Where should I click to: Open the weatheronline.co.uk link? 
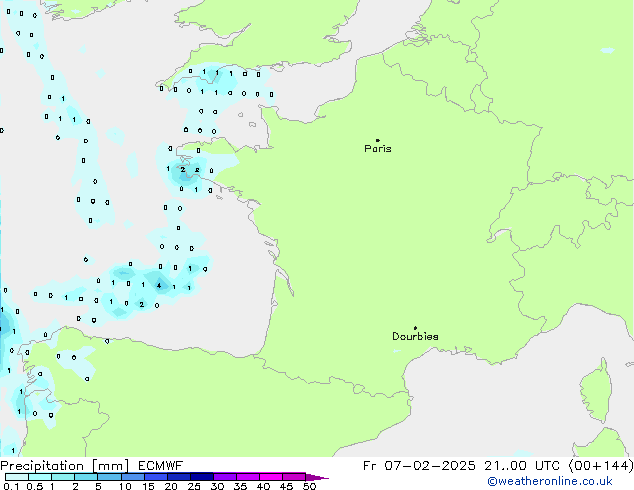coord(550,481)
